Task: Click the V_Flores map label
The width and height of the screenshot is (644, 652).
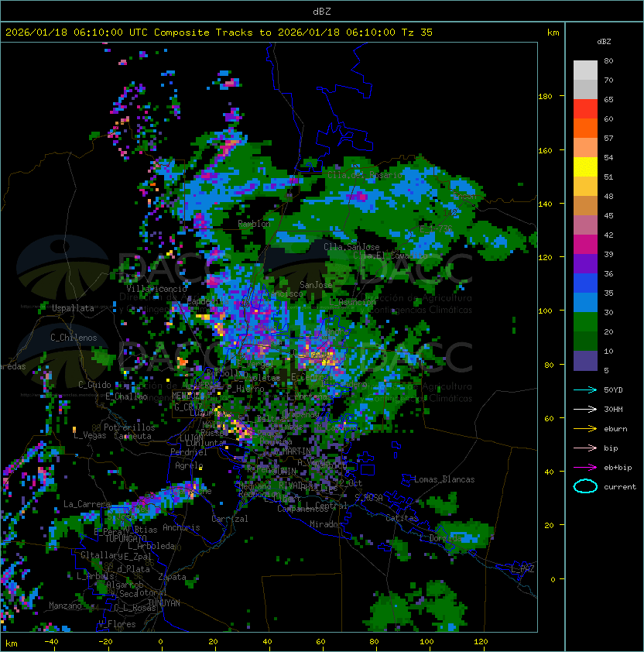Action: [x=117, y=624]
